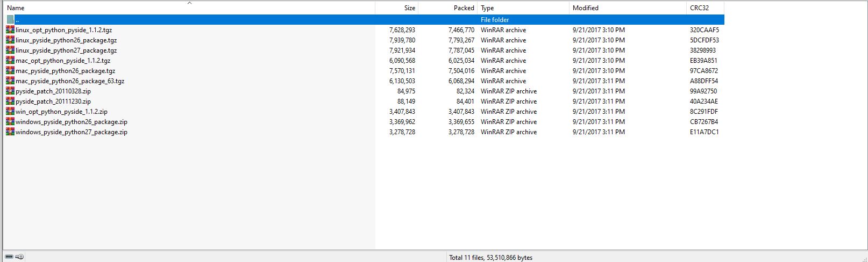Select the file pyside_patch_20111230.zip
868x262 pixels.
coord(53,101)
